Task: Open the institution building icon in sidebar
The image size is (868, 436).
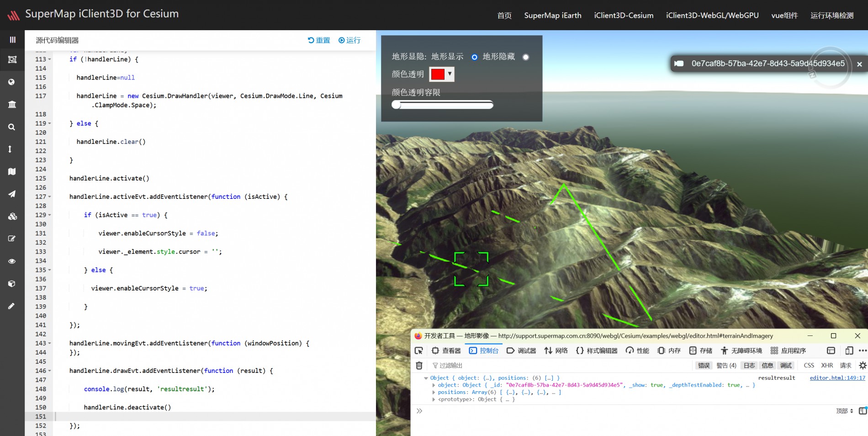Action: click(12, 104)
